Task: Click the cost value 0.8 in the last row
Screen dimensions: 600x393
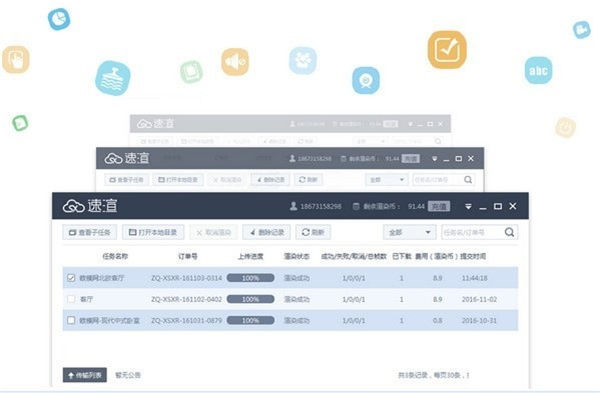Action: (x=438, y=320)
